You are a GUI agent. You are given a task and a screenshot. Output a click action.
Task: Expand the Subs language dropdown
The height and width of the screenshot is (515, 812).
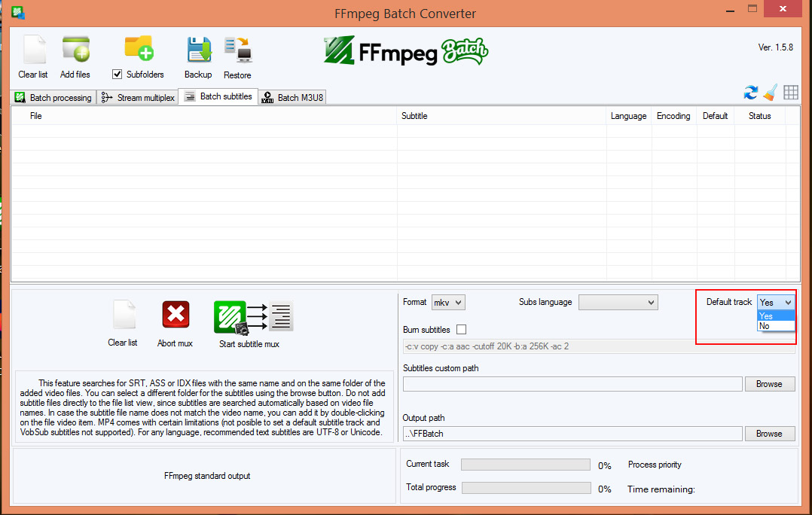pos(618,302)
